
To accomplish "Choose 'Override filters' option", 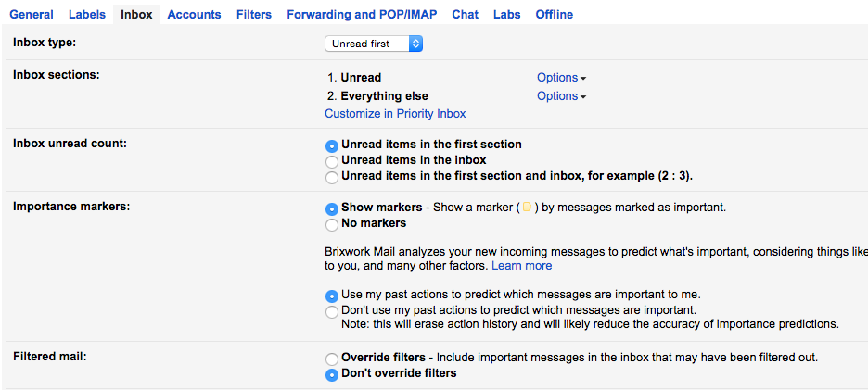I will click(x=332, y=359).
